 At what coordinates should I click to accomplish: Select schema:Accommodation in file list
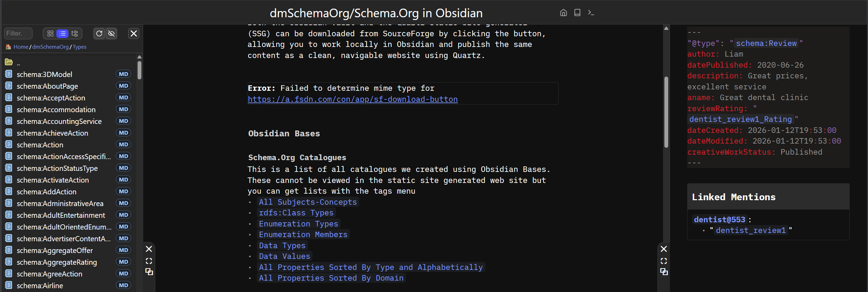[56, 110]
